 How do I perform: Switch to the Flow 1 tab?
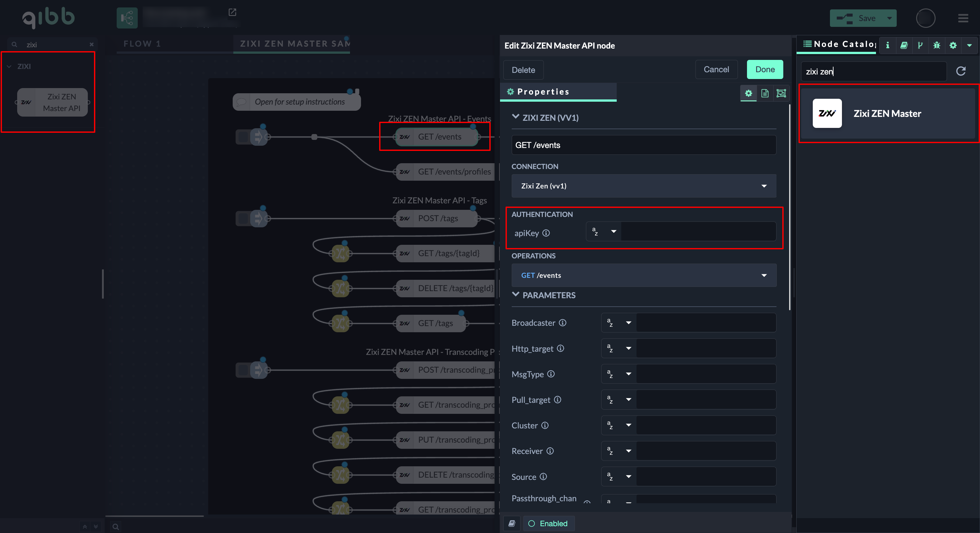click(x=142, y=44)
